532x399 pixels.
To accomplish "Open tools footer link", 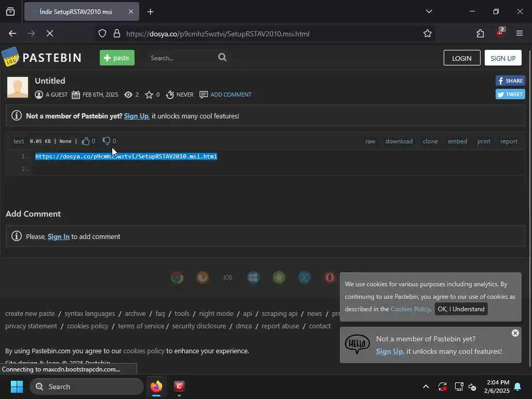I will pos(182,313).
